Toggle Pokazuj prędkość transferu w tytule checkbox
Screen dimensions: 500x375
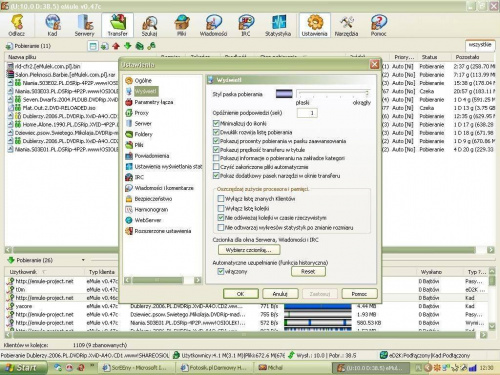216,150
